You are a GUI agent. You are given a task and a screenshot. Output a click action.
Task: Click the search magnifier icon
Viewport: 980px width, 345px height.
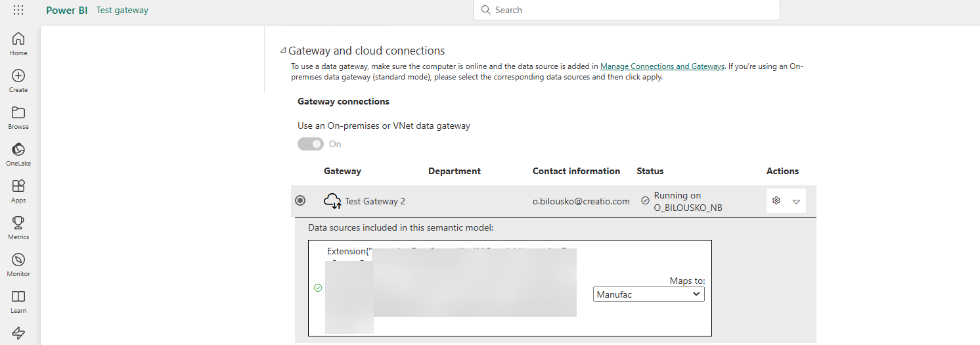[x=486, y=10]
